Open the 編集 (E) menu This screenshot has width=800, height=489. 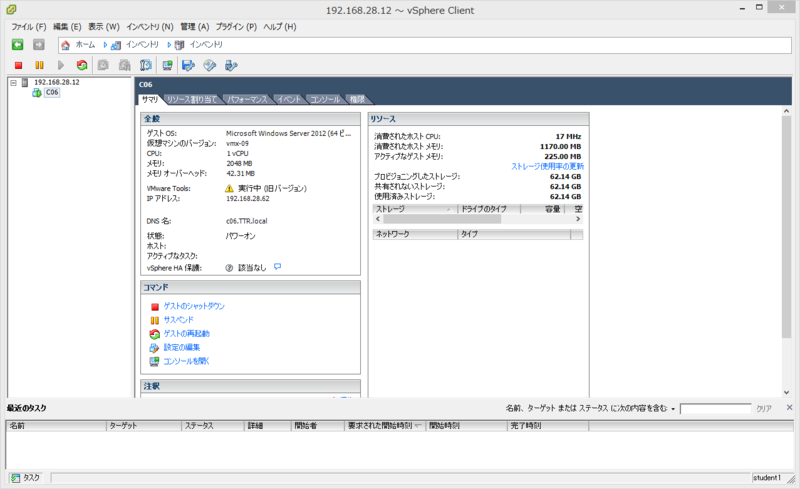(67, 27)
